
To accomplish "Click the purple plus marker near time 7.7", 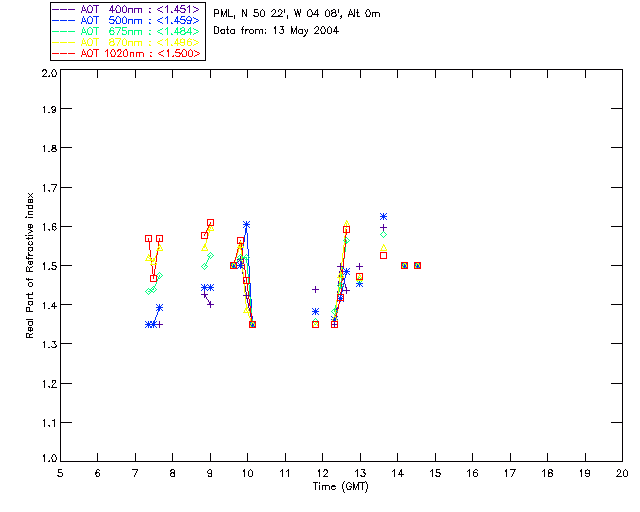I will point(160,325).
